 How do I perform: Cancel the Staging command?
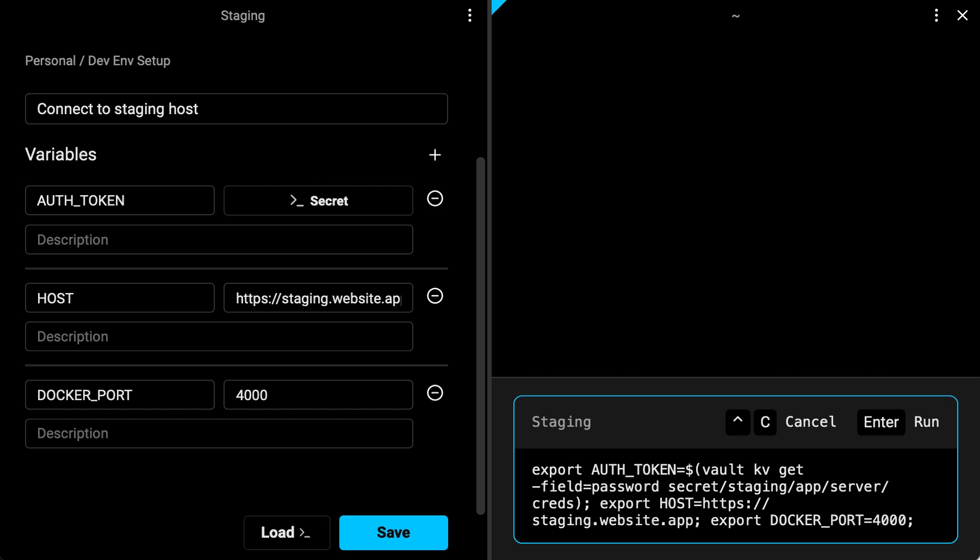point(810,422)
